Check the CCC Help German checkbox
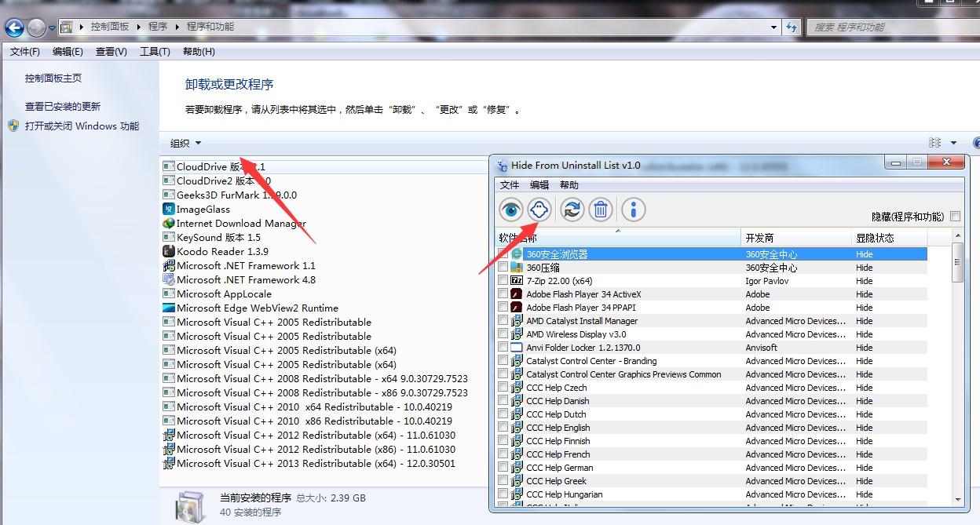 (x=503, y=468)
